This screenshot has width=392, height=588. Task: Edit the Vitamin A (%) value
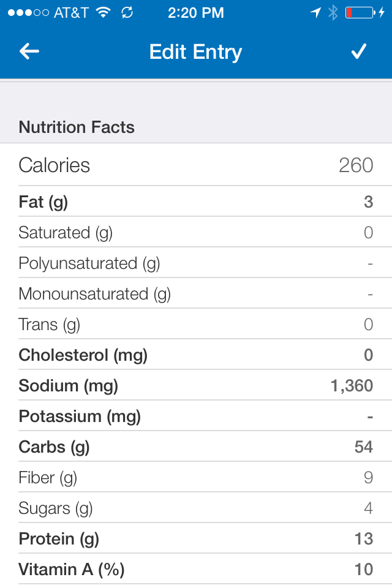pyautogui.click(x=363, y=570)
